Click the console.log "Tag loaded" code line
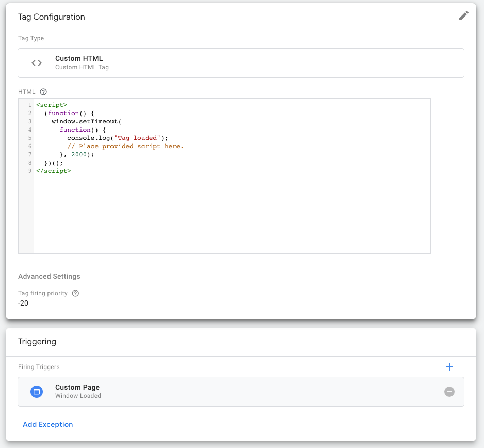484x448 pixels. click(118, 138)
